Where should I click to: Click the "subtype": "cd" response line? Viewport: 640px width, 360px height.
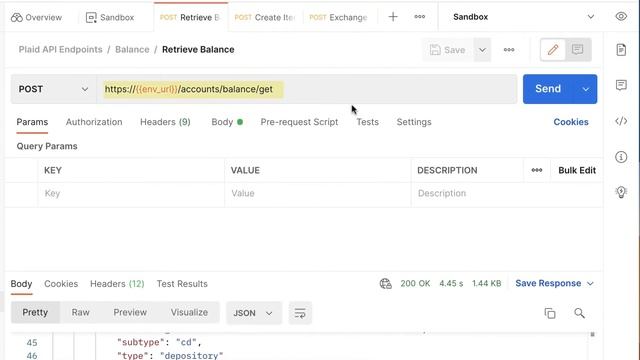(x=159, y=342)
